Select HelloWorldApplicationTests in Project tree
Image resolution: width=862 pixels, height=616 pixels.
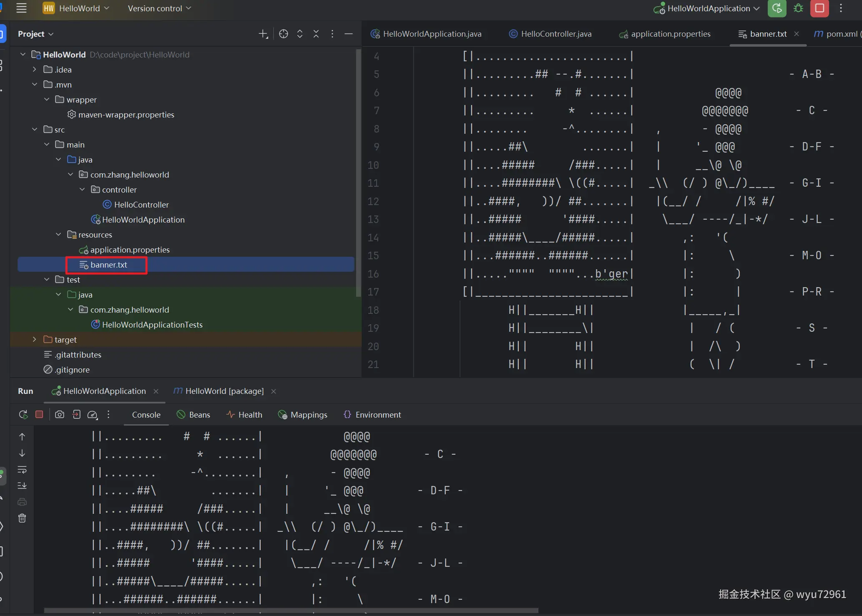[x=147, y=325]
